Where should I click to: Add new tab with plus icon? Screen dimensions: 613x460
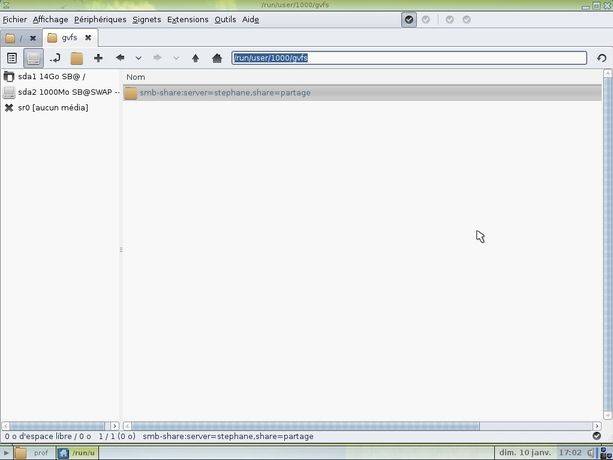[x=98, y=58]
